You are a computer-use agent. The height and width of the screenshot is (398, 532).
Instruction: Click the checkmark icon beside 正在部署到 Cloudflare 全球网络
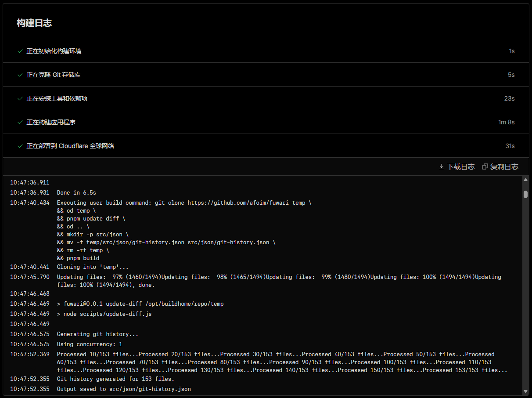[20, 146]
